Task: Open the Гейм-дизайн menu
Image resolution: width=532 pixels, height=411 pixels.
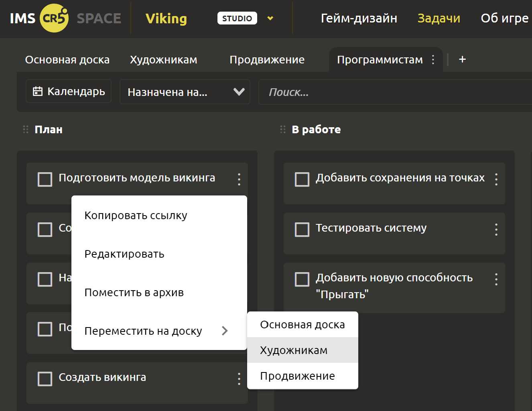Action: pyautogui.click(x=359, y=18)
